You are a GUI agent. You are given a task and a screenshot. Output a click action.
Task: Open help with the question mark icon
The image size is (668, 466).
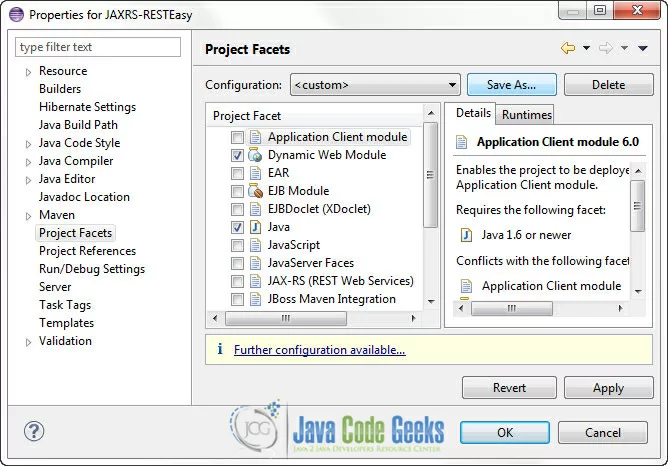[34, 431]
